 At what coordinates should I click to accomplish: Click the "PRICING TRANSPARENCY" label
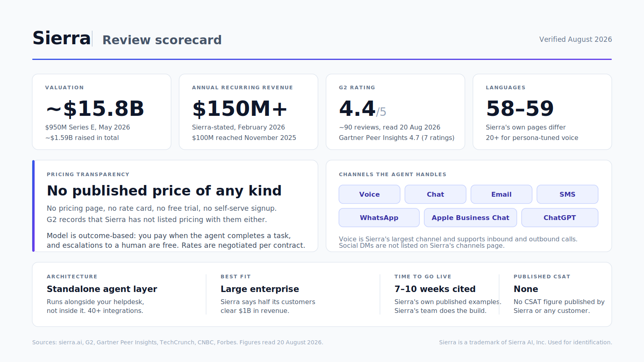pos(88,175)
